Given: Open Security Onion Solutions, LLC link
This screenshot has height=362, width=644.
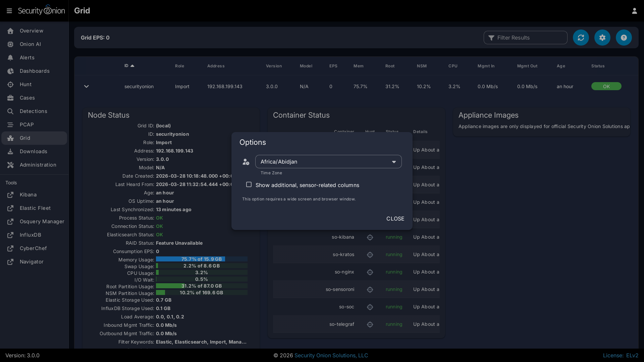Looking at the screenshot, I should 331,355.
